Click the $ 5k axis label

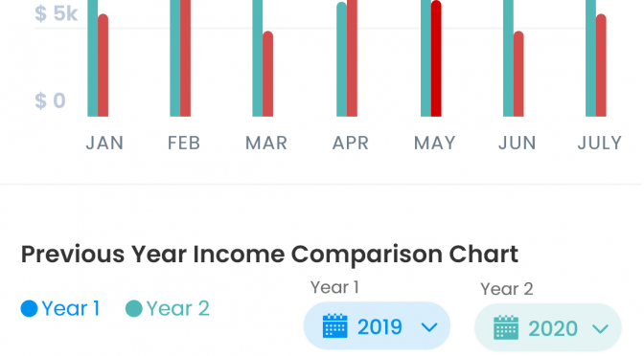[x=56, y=13]
